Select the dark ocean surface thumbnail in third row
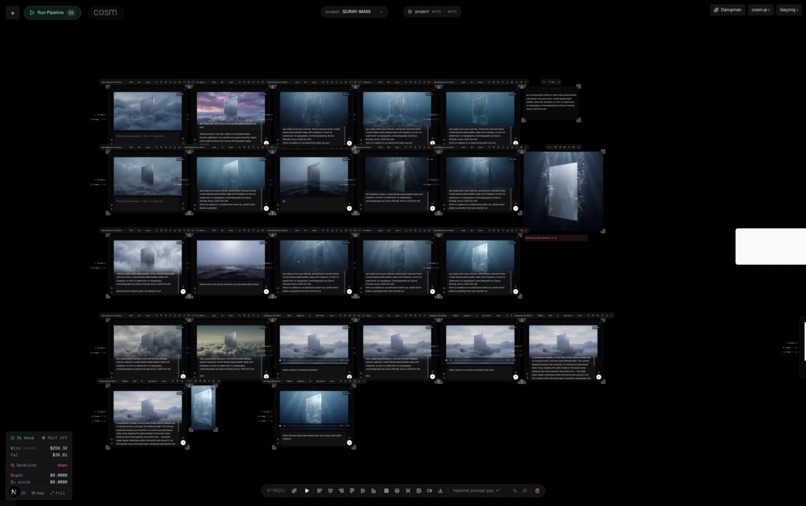The image size is (806, 506). tap(231, 260)
